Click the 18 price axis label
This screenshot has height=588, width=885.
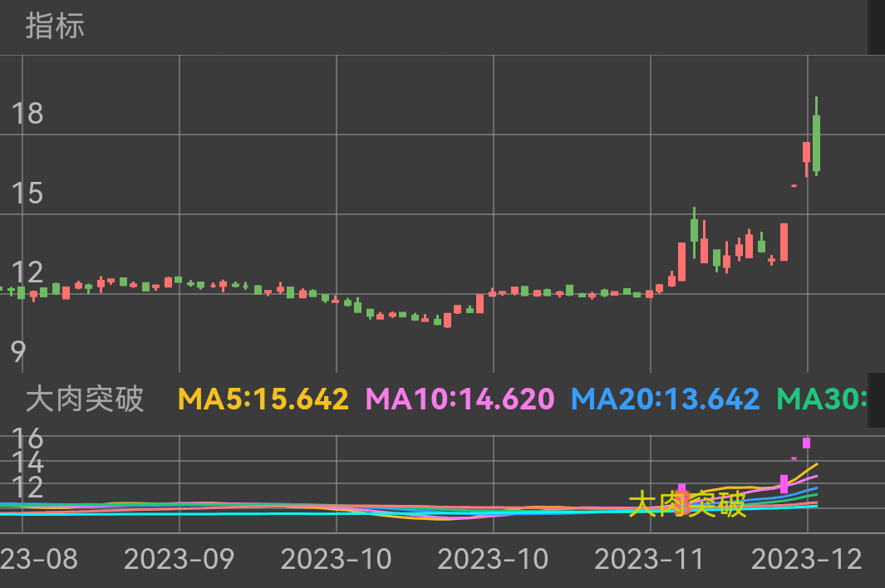[x=27, y=114]
